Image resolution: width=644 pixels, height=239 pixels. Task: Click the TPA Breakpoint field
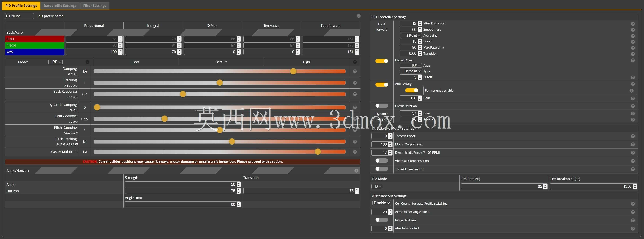click(593, 186)
